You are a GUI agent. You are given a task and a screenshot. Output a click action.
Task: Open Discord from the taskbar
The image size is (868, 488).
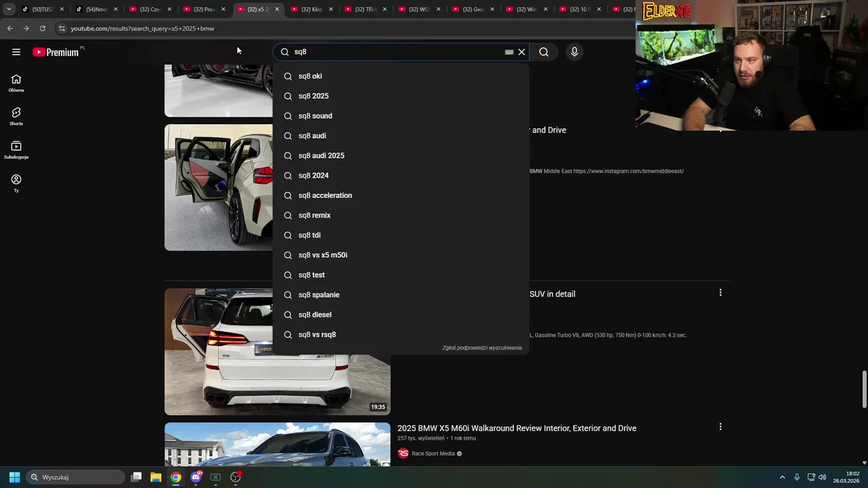196,477
